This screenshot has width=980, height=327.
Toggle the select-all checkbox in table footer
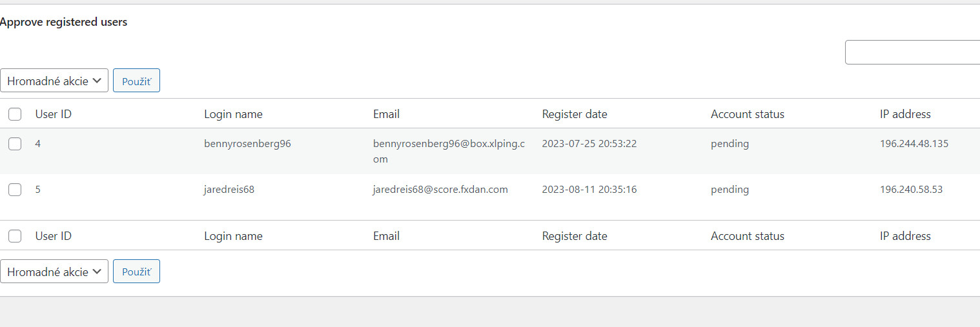point(15,236)
